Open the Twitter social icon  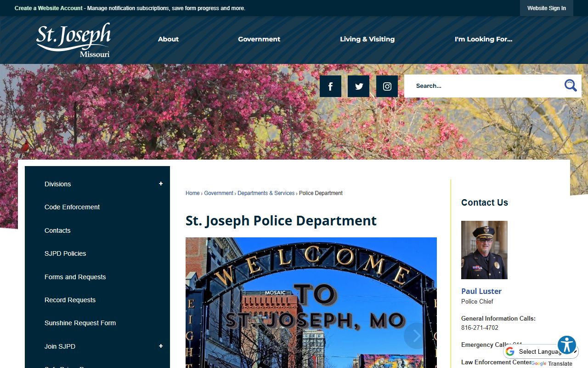click(x=358, y=86)
